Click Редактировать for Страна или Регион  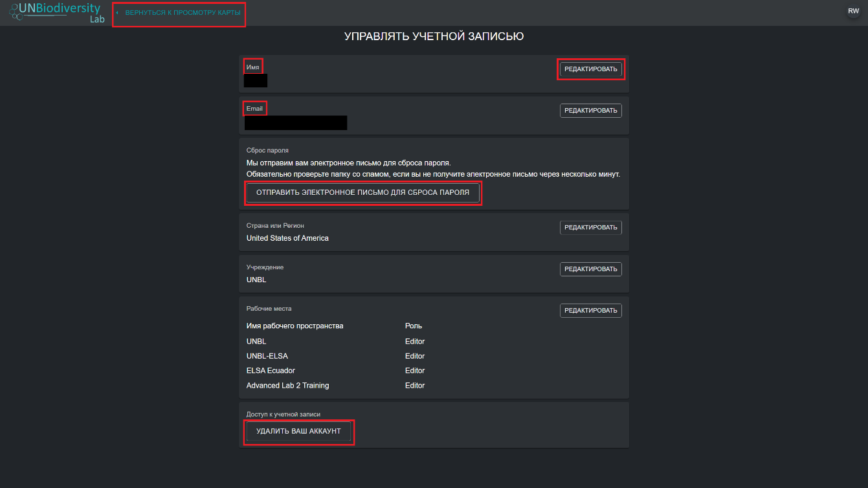click(590, 228)
